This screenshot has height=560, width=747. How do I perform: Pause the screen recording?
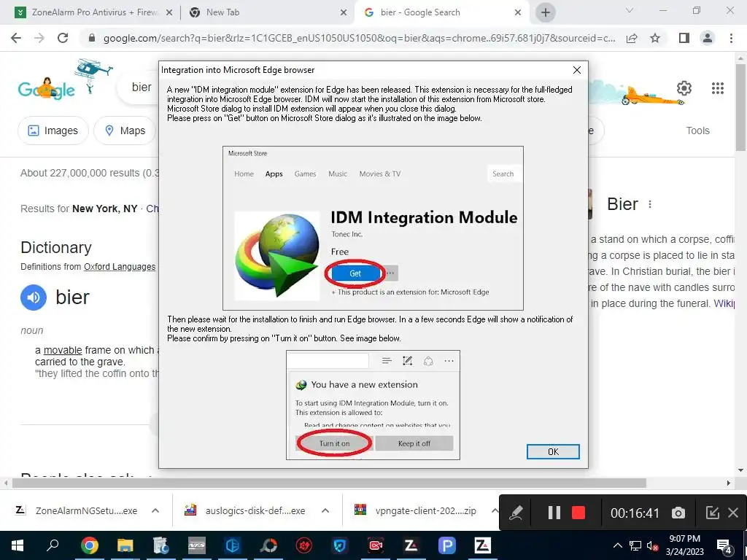(x=554, y=513)
